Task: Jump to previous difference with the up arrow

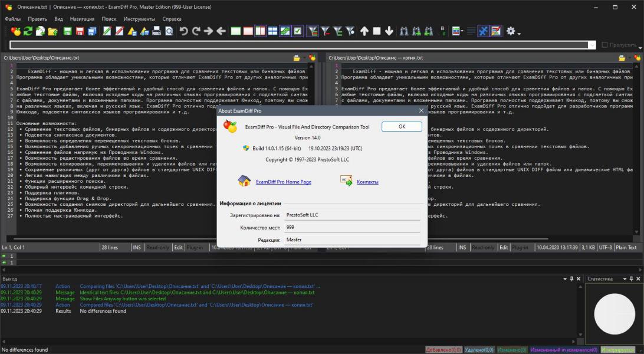Action: [364, 31]
